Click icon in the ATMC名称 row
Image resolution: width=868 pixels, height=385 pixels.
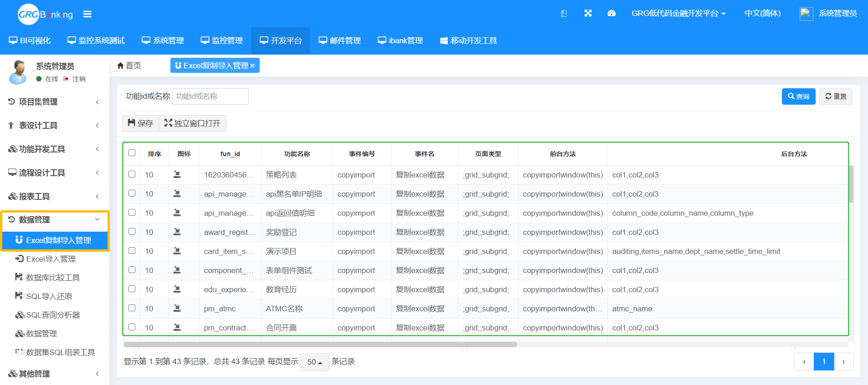[177, 308]
